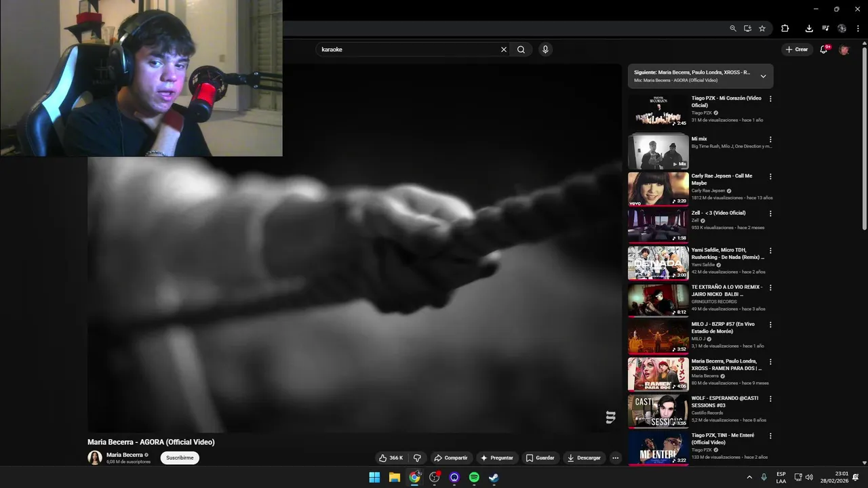Play the Mi mix thumbnail
The image size is (868, 488).
tap(658, 152)
